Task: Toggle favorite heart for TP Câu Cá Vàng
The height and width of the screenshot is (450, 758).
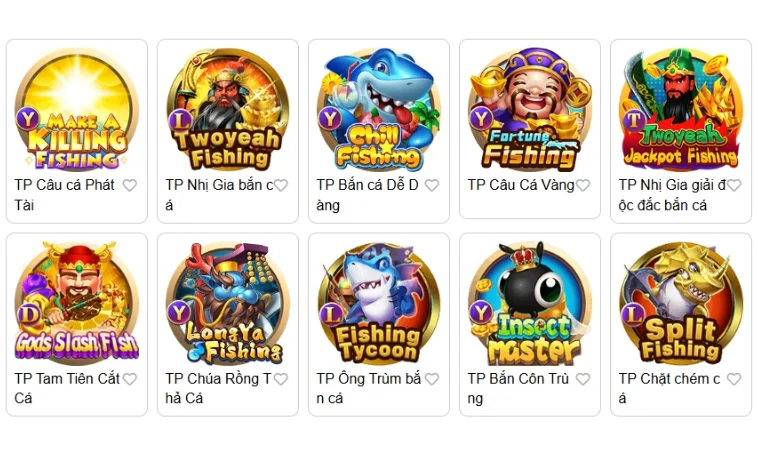Action: tap(583, 185)
